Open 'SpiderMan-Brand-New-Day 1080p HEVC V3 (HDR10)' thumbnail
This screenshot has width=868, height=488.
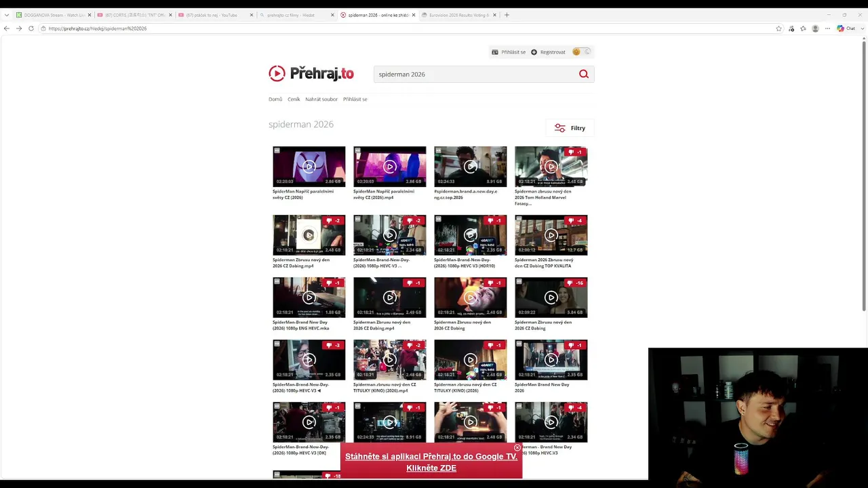[x=471, y=235]
